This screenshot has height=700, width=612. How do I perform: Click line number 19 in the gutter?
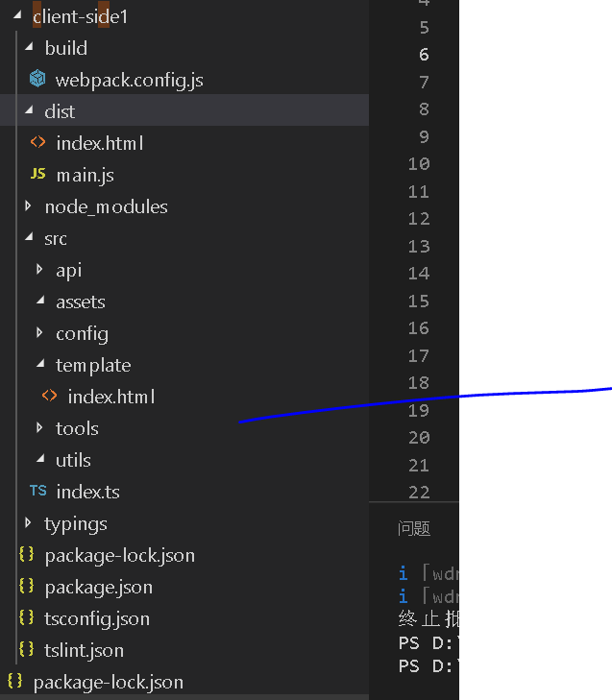[418, 410]
